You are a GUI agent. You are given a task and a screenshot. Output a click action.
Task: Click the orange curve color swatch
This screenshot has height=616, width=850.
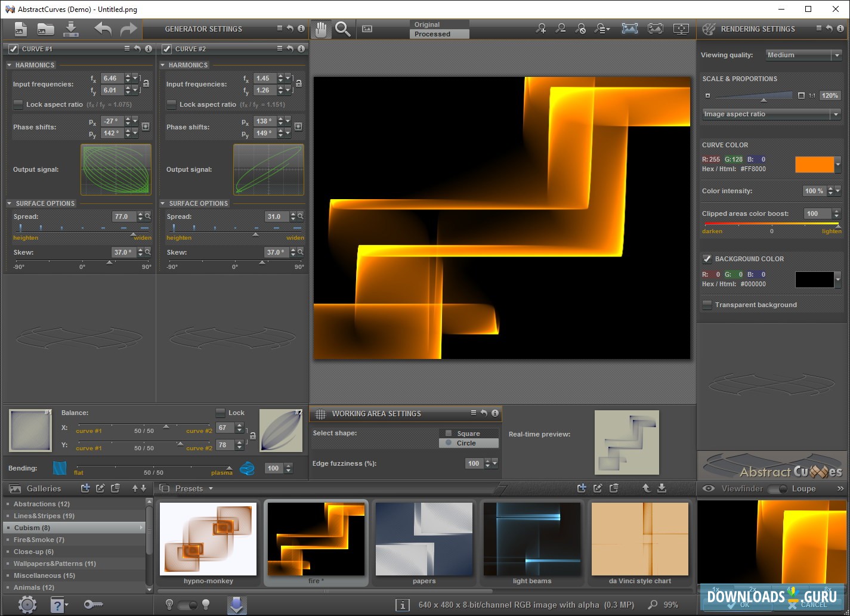click(x=814, y=165)
